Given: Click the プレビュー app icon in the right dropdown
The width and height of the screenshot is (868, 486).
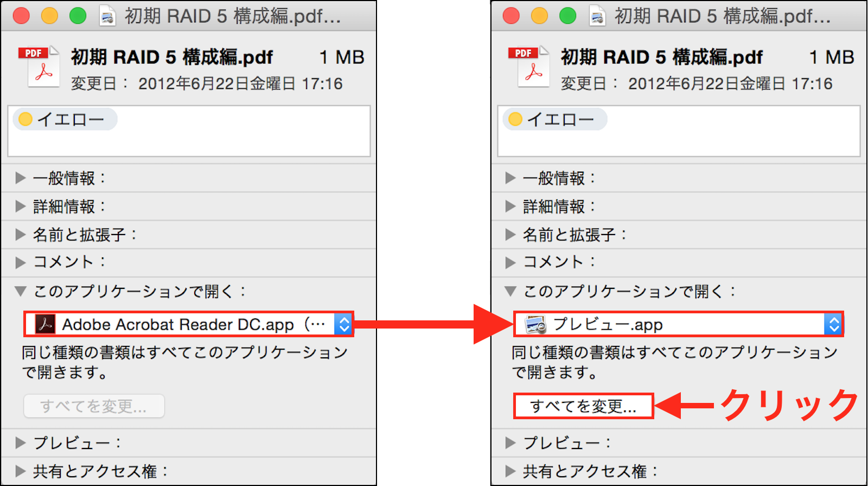Looking at the screenshot, I should (x=535, y=324).
